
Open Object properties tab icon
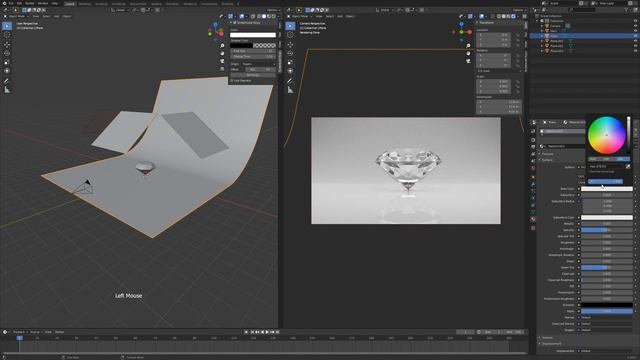pos(533,177)
